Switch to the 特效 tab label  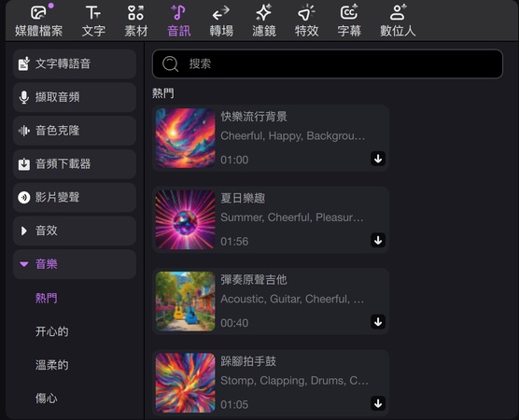coord(306,31)
